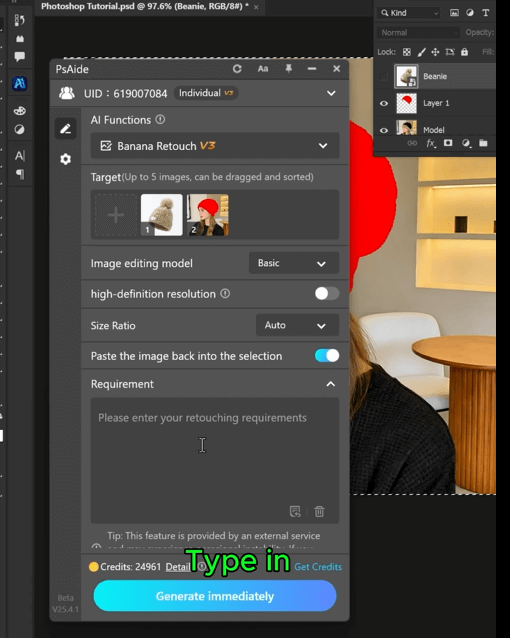Click the PsAide refresh icon
Screen dimensions: 510x638
tap(237, 69)
